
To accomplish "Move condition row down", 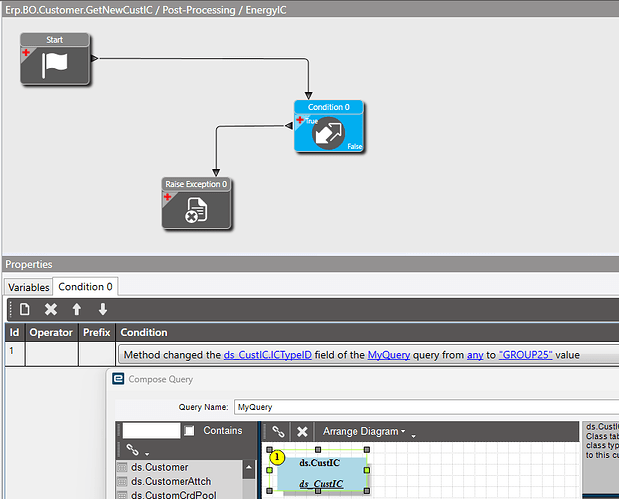I will click(x=103, y=309).
